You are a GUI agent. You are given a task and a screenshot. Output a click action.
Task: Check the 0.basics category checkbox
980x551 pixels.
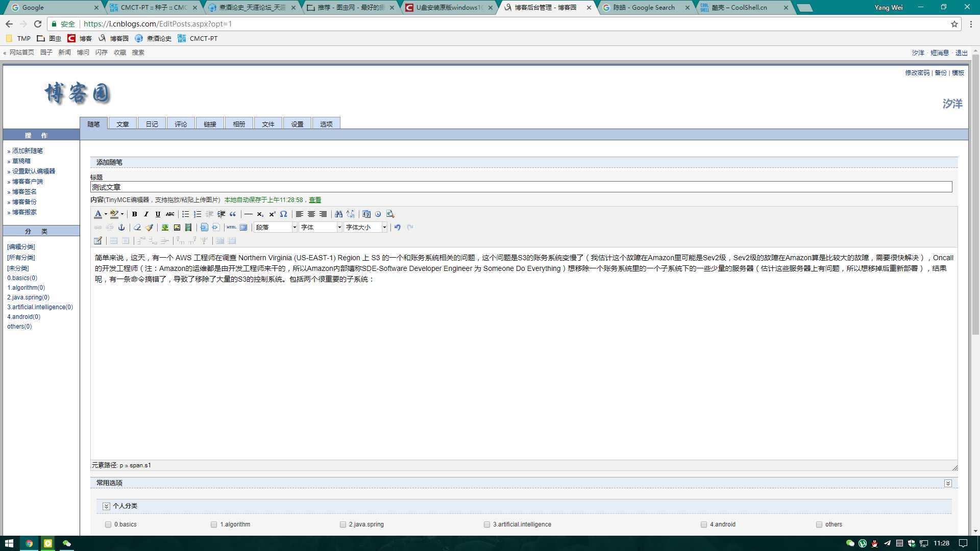108,524
